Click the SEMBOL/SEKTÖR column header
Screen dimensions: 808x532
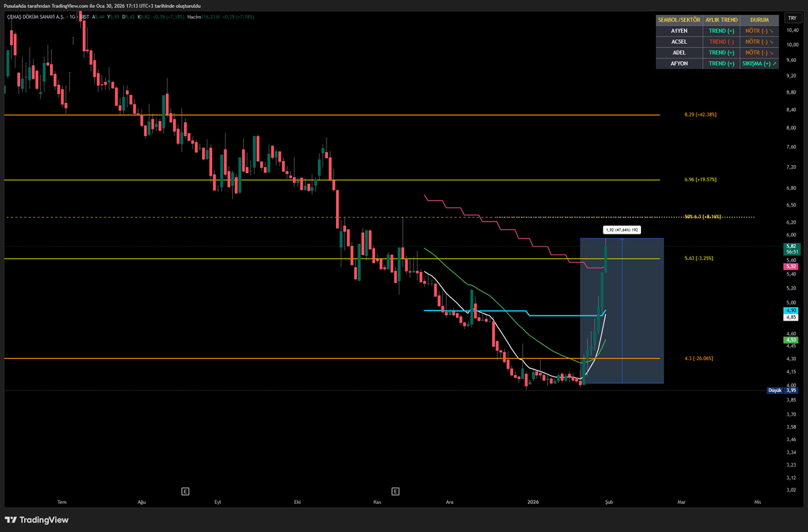(x=679, y=20)
